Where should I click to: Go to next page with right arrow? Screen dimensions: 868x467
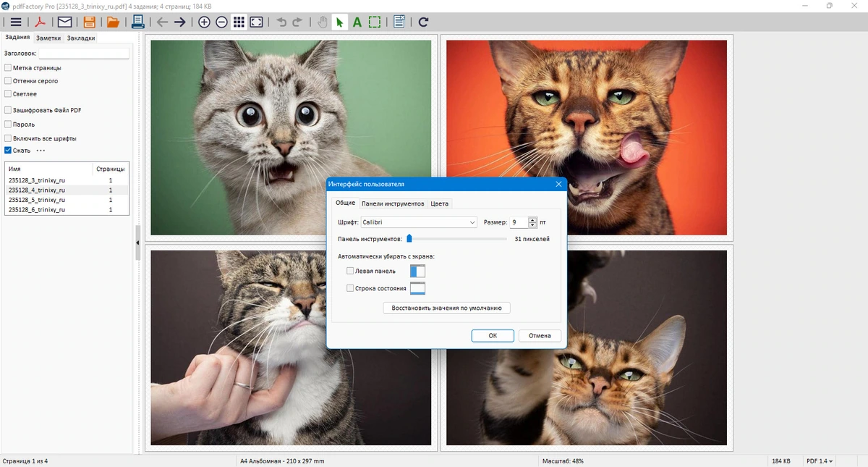point(180,22)
